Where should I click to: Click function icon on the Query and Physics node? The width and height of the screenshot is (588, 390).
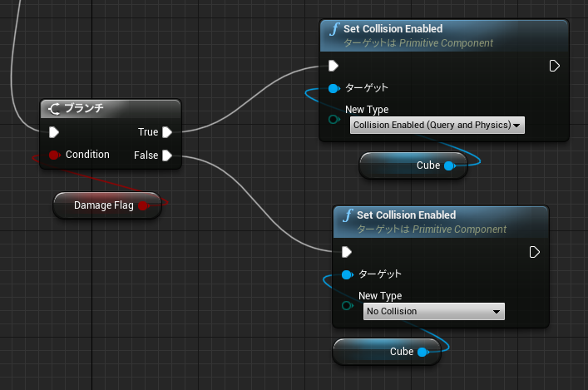[334, 29]
